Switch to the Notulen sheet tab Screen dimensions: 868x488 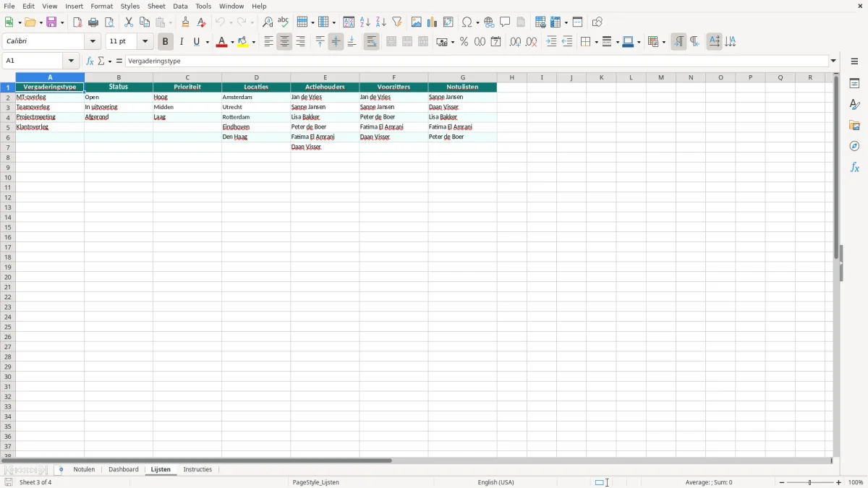click(84, 469)
